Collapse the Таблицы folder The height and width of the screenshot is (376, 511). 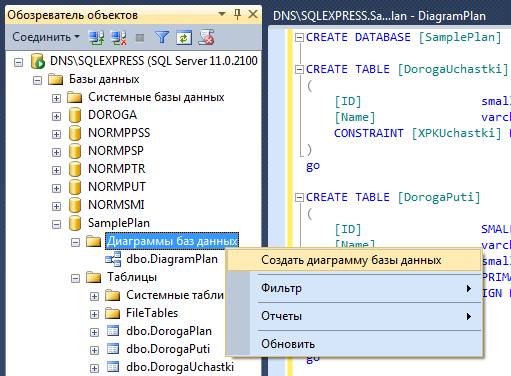tap(76, 278)
